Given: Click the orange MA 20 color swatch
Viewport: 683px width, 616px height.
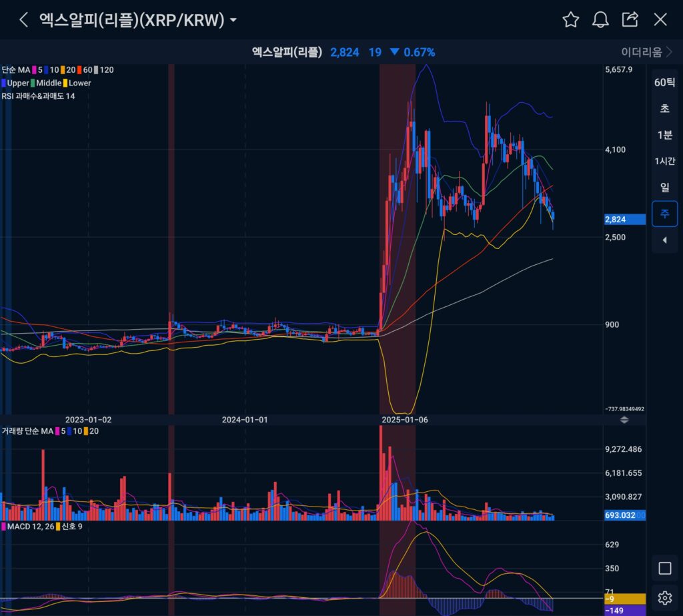Looking at the screenshot, I should (62, 69).
